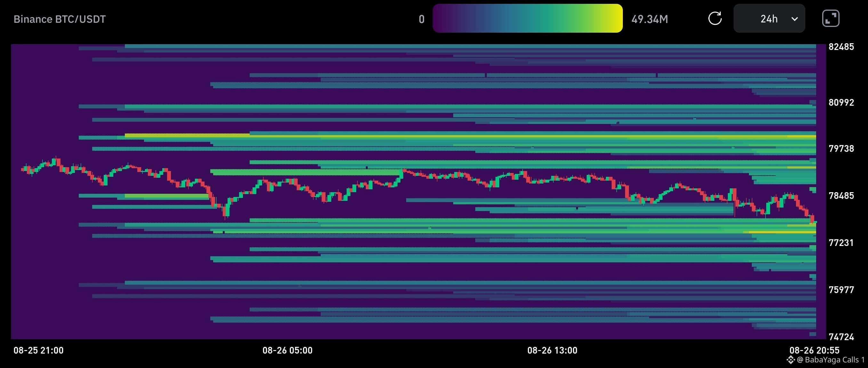Click the 78485 price axis label
The height and width of the screenshot is (368, 868).
coord(841,196)
